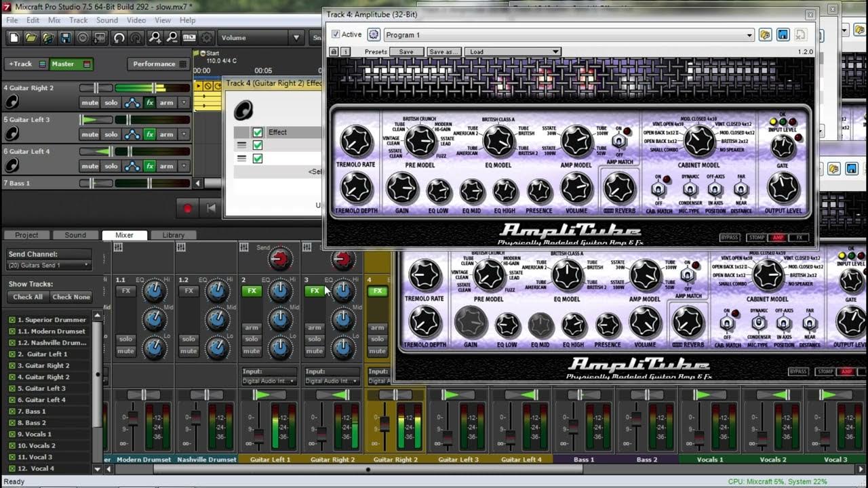Open the Load presets dropdown in Amplitube

[x=513, y=52]
